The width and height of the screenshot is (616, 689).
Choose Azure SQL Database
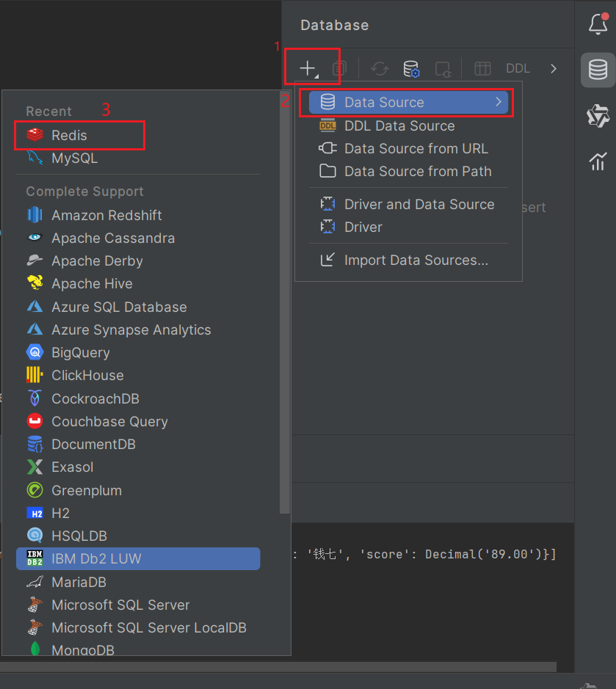click(138, 307)
